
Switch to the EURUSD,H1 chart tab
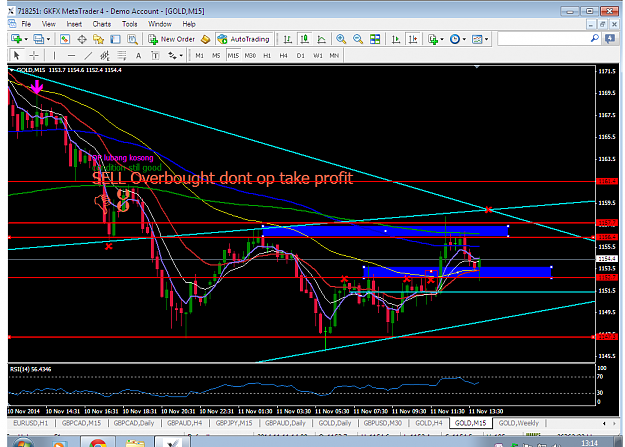pyautogui.click(x=31, y=423)
